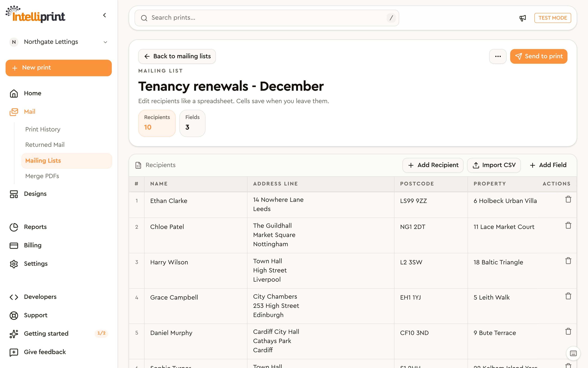588x368 pixels.
Task: Click the Intelliprint logo
Action: pyautogui.click(x=36, y=15)
